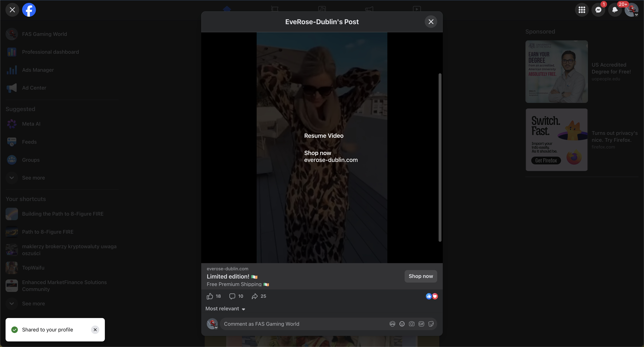Click Shop now everose-dublin.com video overlay link

[x=331, y=156]
